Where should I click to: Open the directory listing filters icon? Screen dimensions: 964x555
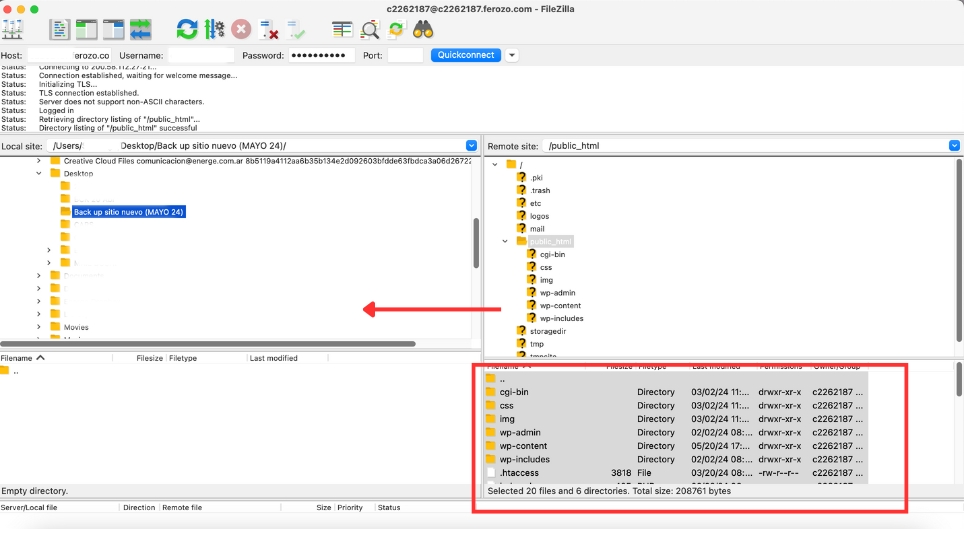click(343, 29)
